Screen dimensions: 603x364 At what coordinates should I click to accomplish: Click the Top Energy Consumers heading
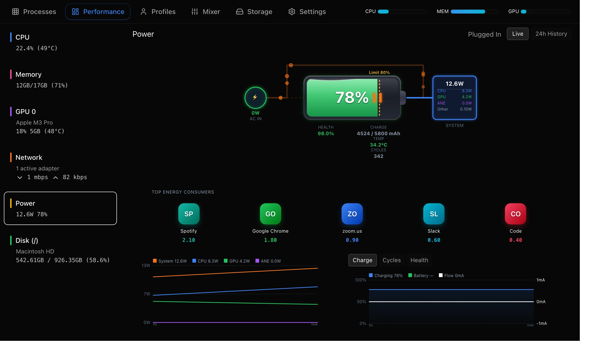click(x=183, y=192)
